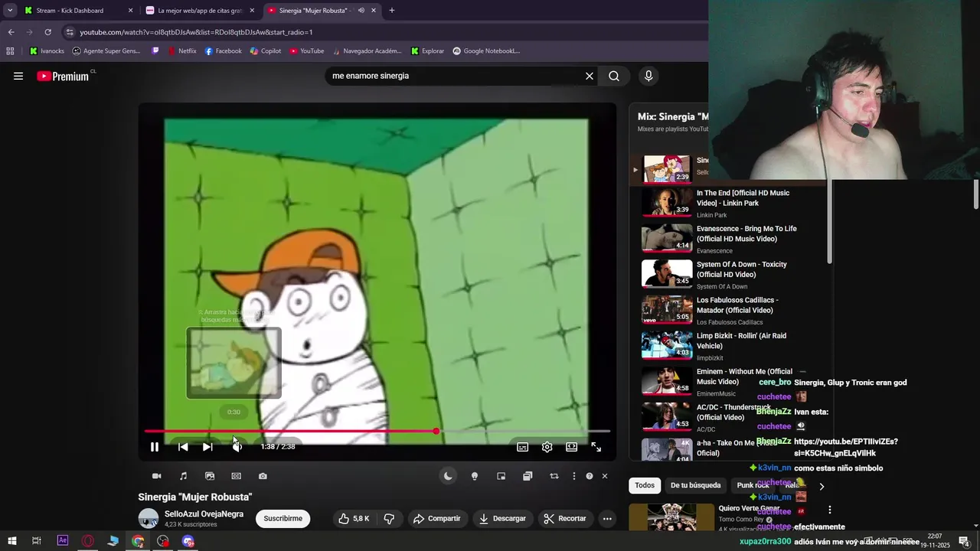Viewport: 980px width, 551px height.
Task: Reload the page
Action: click(47, 32)
